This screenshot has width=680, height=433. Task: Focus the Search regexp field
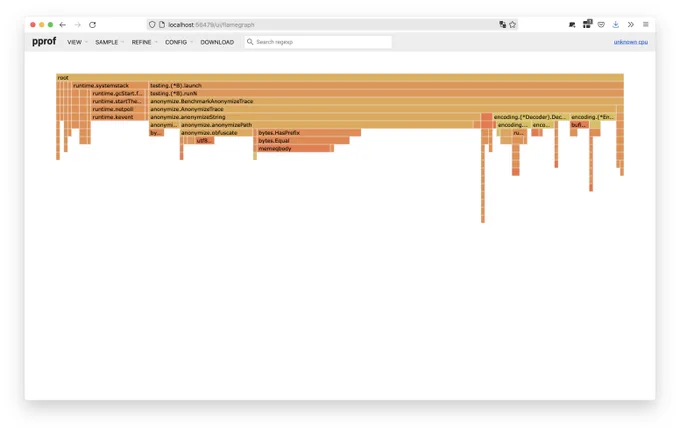point(318,42)
